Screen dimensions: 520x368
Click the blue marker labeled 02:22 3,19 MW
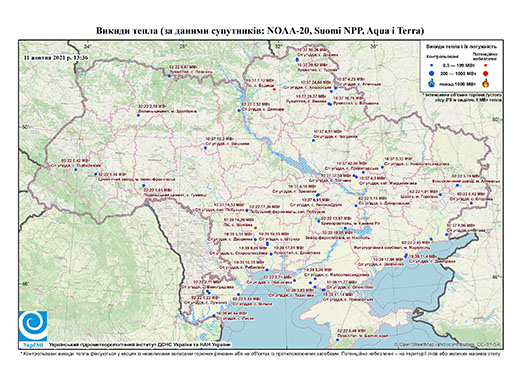click(457, 185)
